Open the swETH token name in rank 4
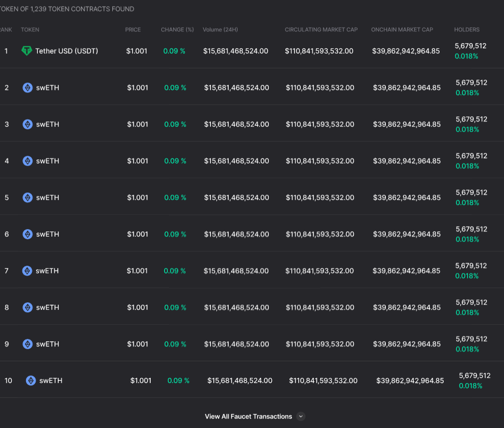Screen dimensions: 504x428 [x=48, y=161]
